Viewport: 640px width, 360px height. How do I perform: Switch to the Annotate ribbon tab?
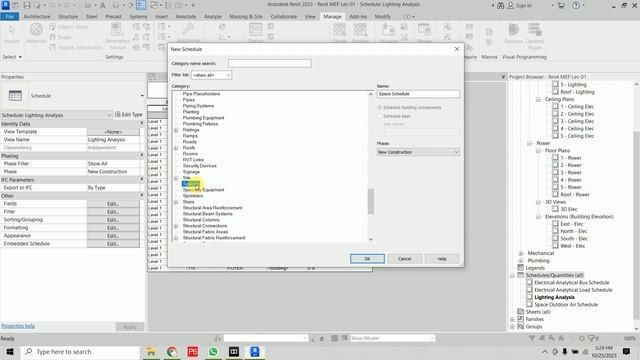pos(186,16)
